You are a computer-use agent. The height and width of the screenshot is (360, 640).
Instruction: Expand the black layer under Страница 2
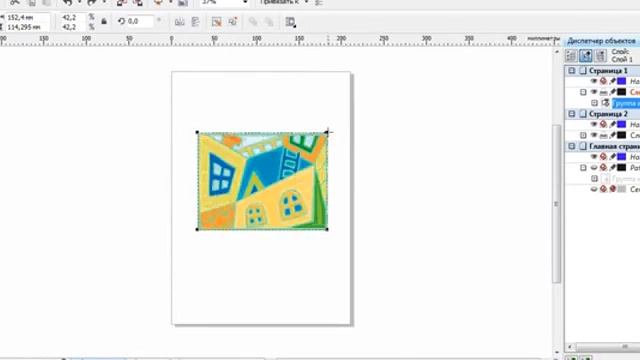pos(583,135)
